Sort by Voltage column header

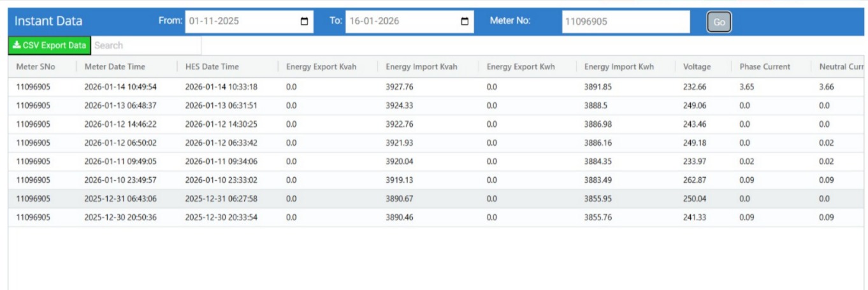697,67
